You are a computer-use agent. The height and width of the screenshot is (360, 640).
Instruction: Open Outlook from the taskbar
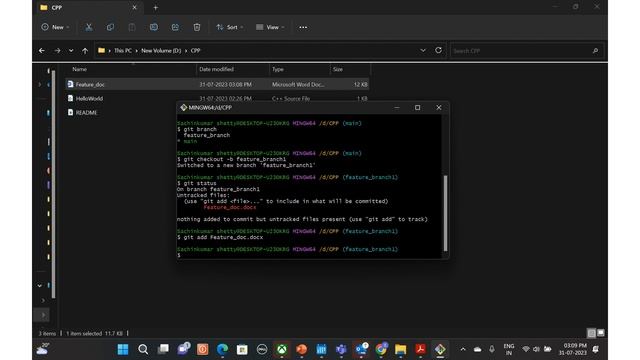(x=361, y=349)
